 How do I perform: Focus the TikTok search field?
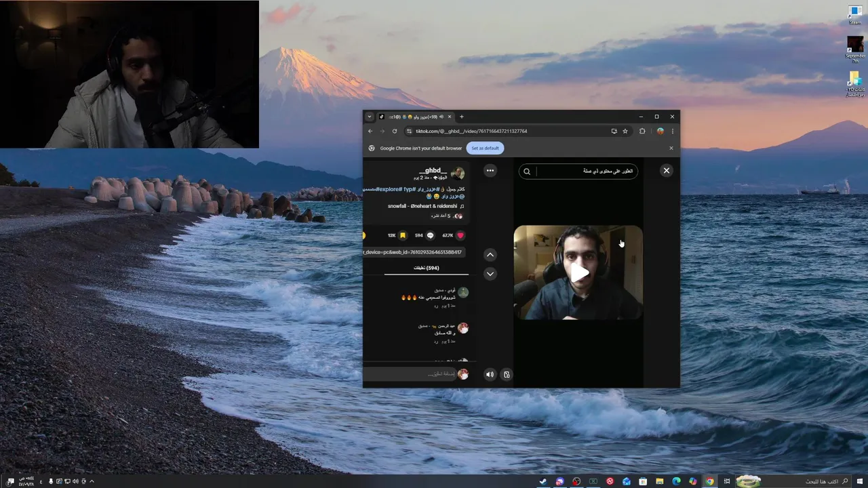coord(578,171)
